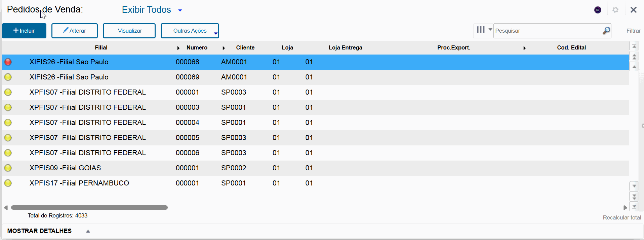Select the DISTRITO FEDERAL order 000003 row
Viewport: 644px width, 240px height.
(x=316, y=107)
